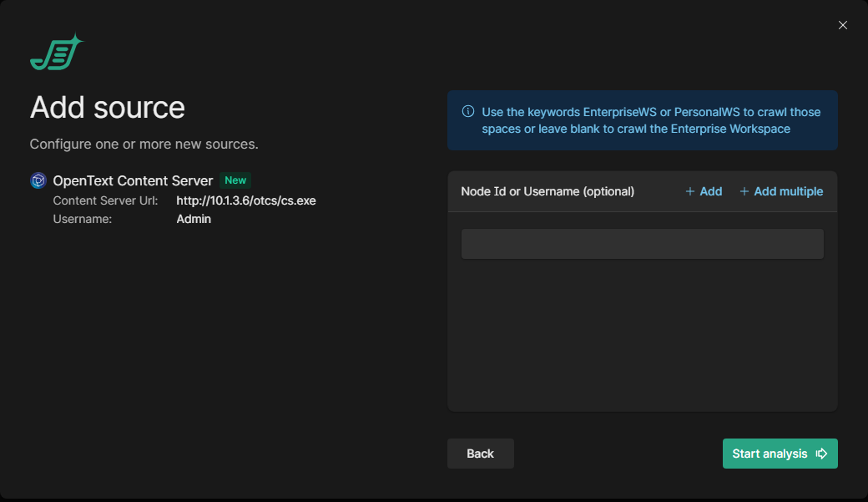Image resolution: width=868 pixels, height=502 pixels.
Task: Click the Node Id or Username header label
Action: [x=548, y=192]
